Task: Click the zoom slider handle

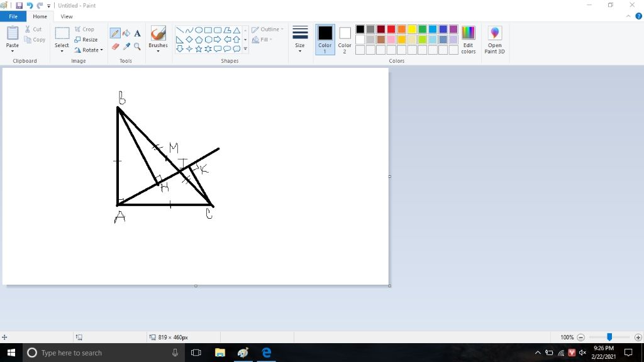Action: coord(609,337)
